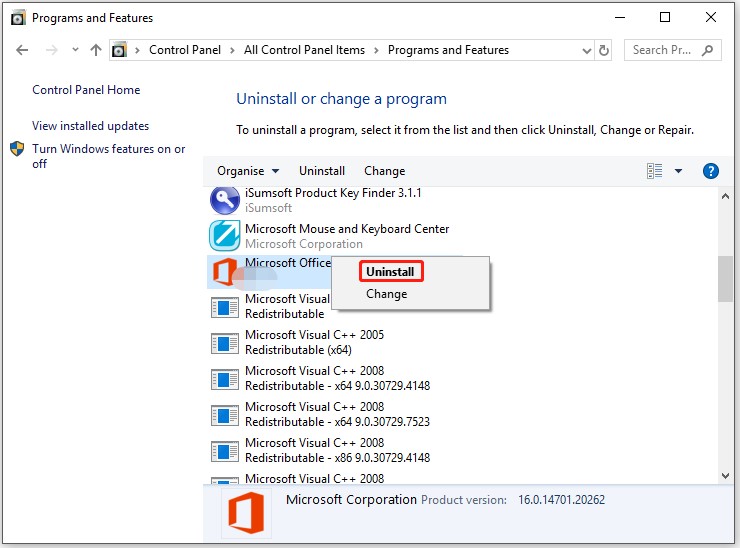Screen dimensions: 740x548
Task: Choose Change from the context menu
Action: (x=387, y=294)
